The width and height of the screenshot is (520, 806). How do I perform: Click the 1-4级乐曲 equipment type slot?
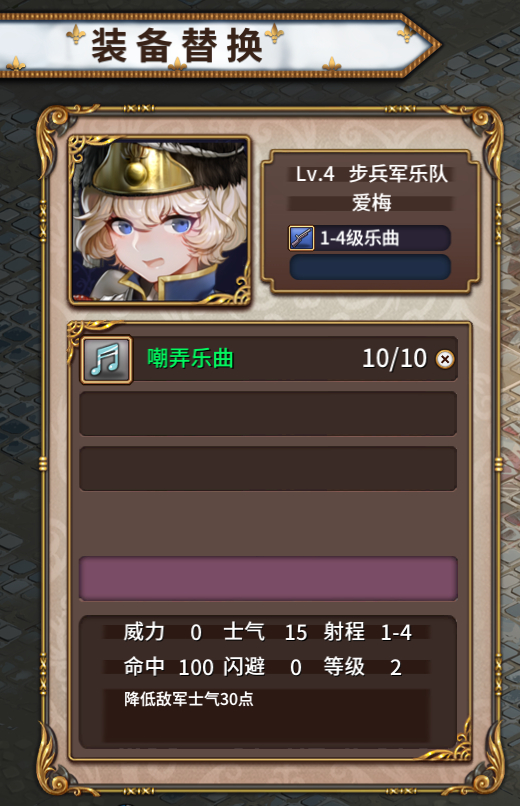[x=370, y=238]
